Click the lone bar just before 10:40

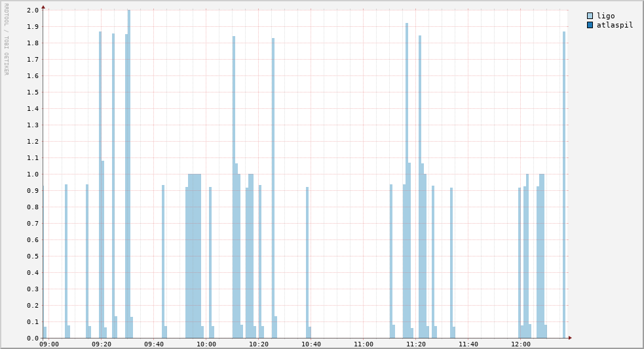(x=307, y=262)
